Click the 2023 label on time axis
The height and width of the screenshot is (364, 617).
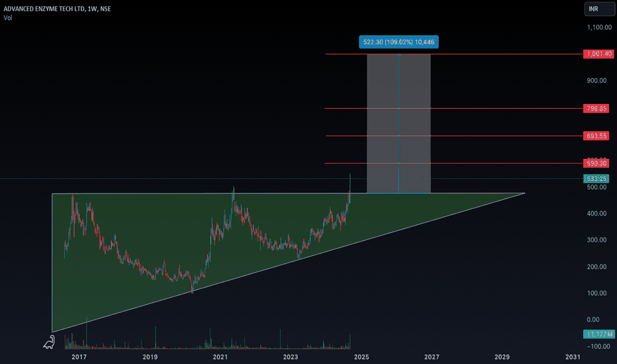291,357
